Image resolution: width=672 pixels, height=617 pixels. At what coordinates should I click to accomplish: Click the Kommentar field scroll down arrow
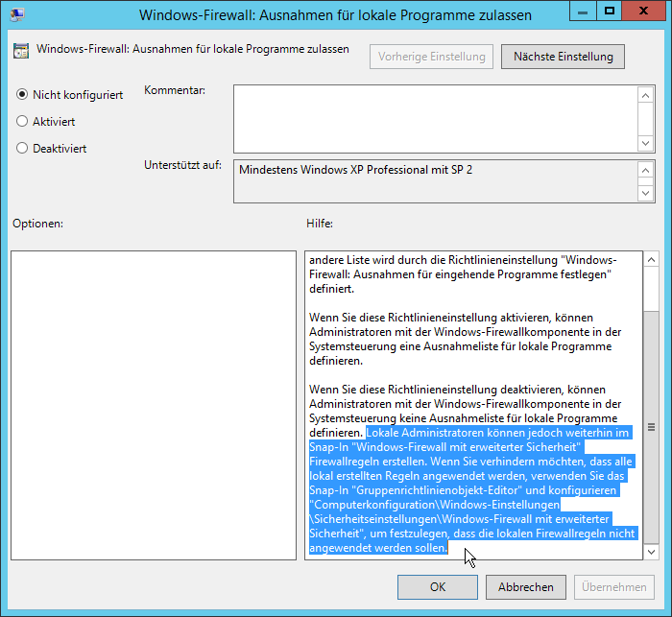coord(646,143)
